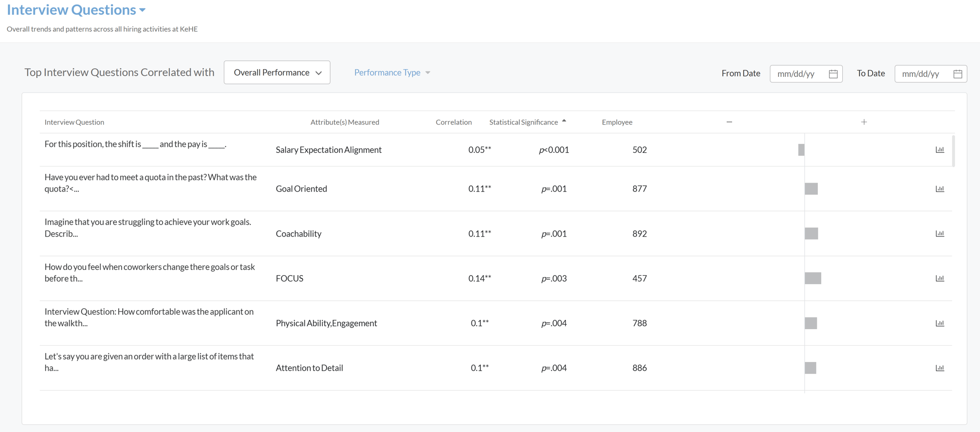980x432 pixels.
Task: Click the minus icon in table header
Action: (x=729, y=122)
